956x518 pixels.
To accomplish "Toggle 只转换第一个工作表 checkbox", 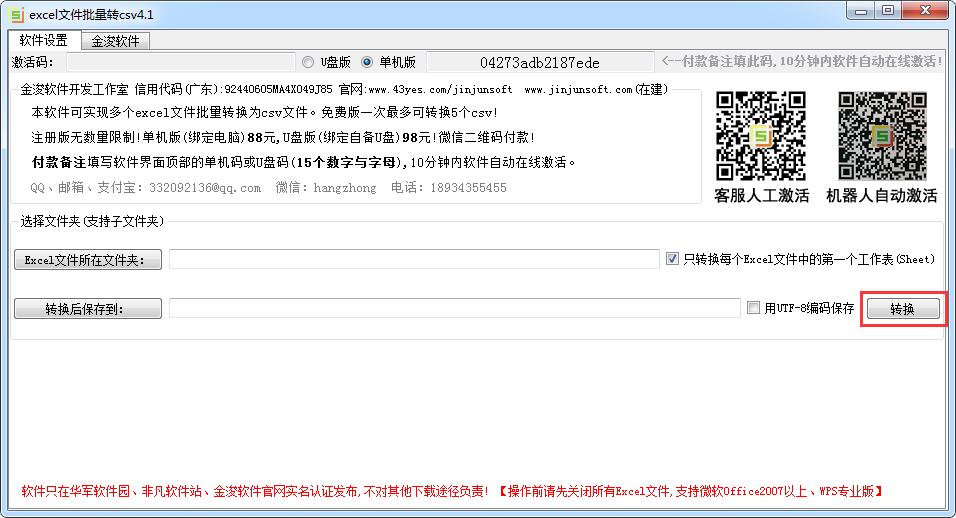I will [672, 259].
